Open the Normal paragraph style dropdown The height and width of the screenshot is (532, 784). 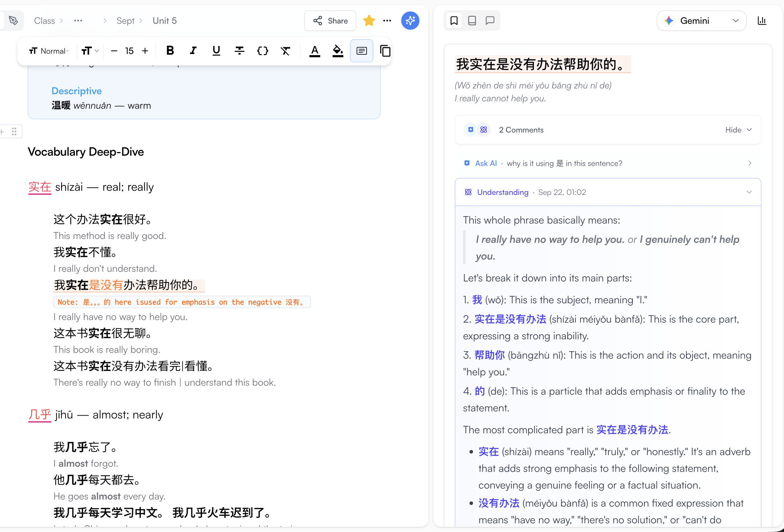coord(49,50)
